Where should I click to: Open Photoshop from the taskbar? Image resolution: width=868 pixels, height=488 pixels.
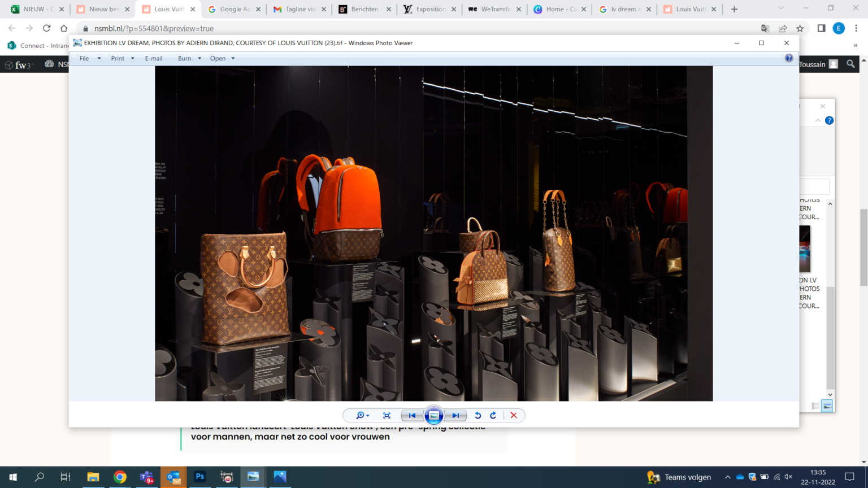[x=200, y=477]
